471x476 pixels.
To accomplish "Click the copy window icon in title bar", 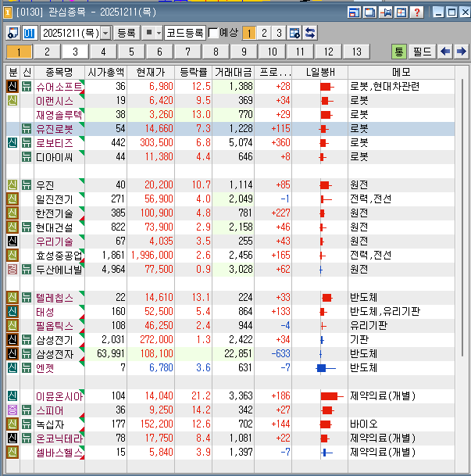I will point(369,13).
